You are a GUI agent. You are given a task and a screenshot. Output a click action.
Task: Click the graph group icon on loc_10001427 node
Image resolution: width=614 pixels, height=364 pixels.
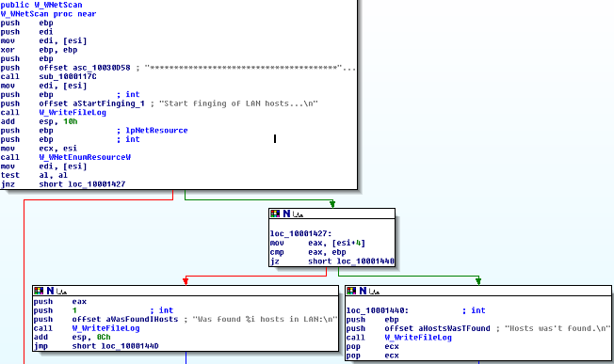point(298,214)
